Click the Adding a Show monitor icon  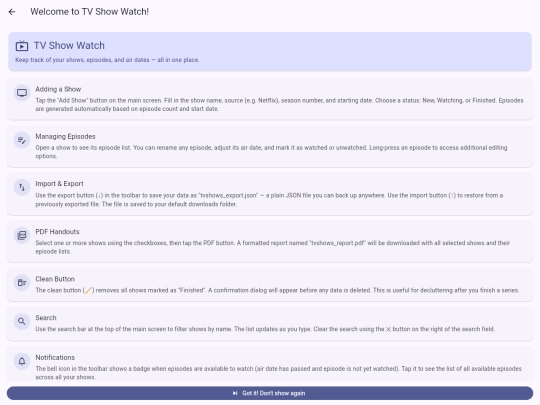coord(22,93)
